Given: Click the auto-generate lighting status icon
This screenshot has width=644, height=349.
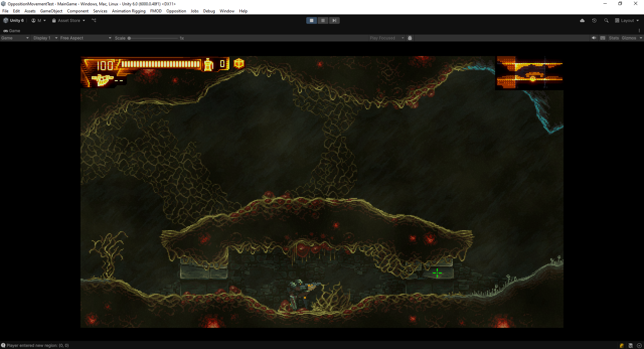Looking at the screenshot, I should (x=639, y=345).
